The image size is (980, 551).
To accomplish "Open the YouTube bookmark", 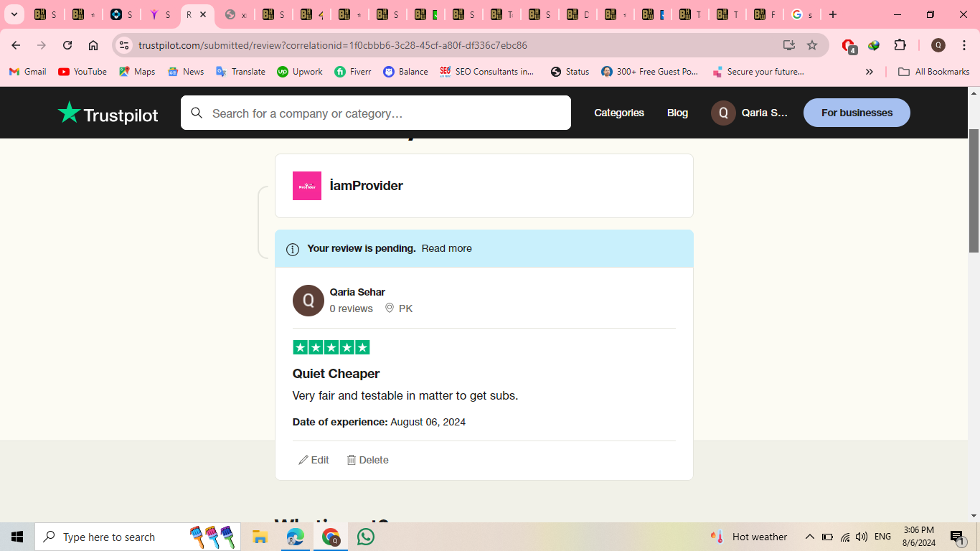I will click(x=83, y=72).
